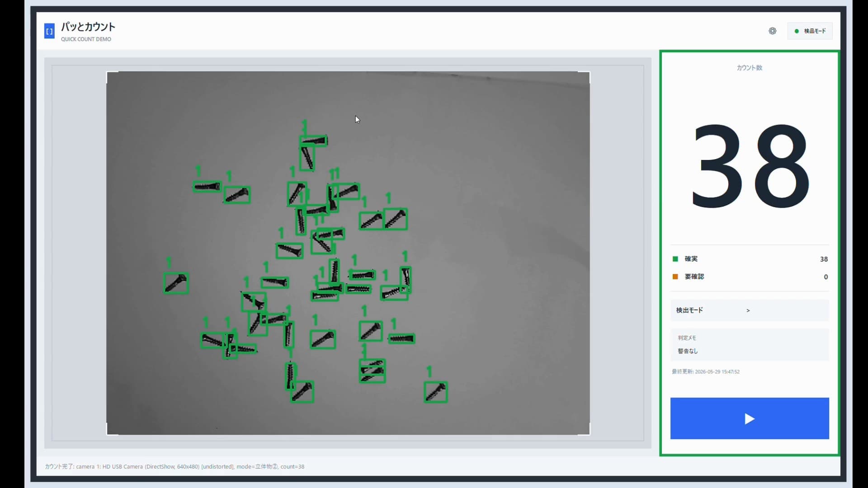Viewport: 868px width, 488px height.
Task: Expand the 検出モード row
Action: [x=750, y=310]
